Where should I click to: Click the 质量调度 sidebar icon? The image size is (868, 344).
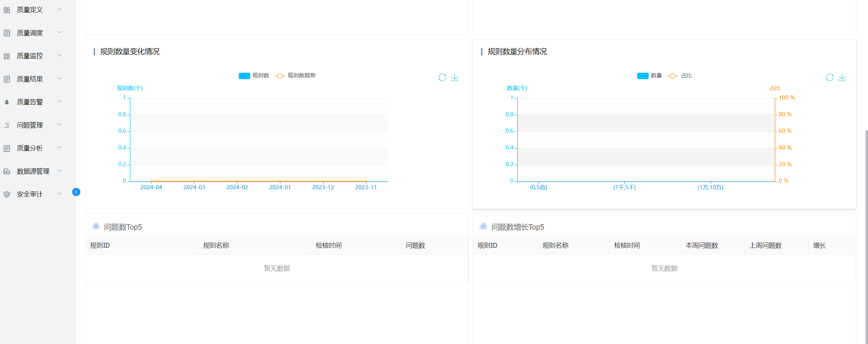(7, 33)
